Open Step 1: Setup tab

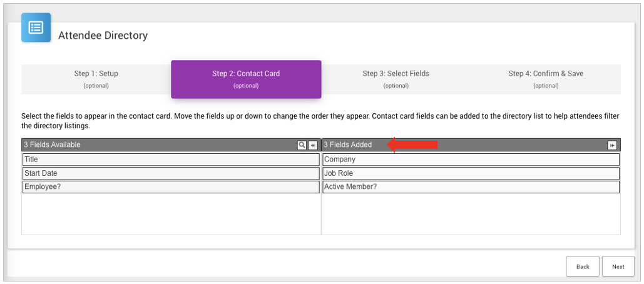click(96, 79)
